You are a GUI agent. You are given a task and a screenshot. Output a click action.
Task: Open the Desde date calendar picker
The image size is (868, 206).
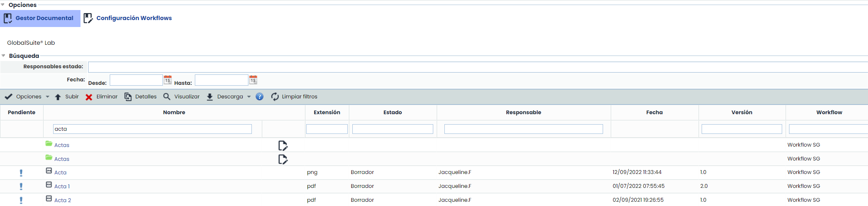pyautogui.click(x=168, y=80)
